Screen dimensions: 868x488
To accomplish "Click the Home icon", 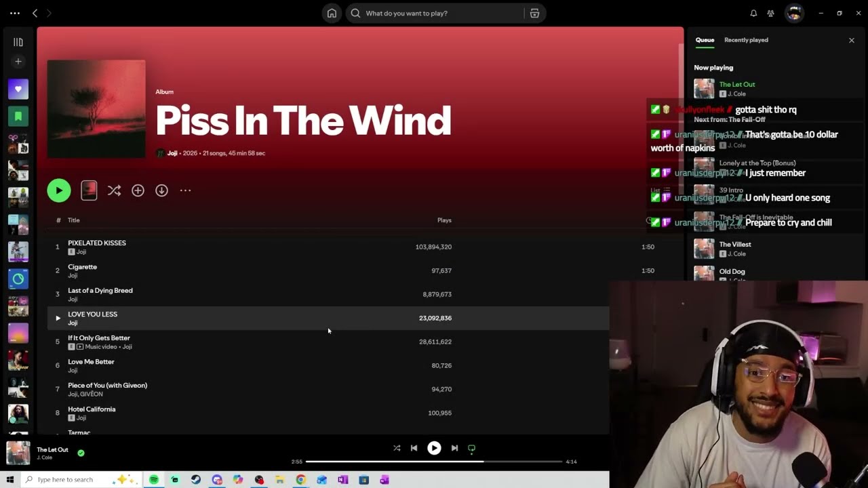I will tap(332, 13).
